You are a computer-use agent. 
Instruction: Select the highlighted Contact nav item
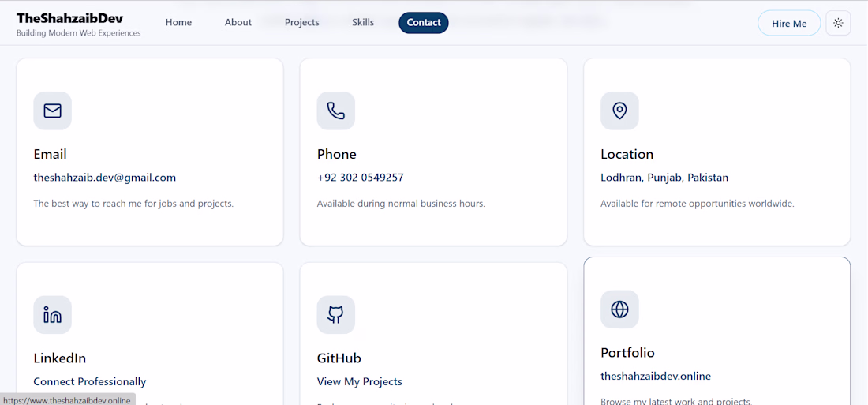tap(424, 23)
